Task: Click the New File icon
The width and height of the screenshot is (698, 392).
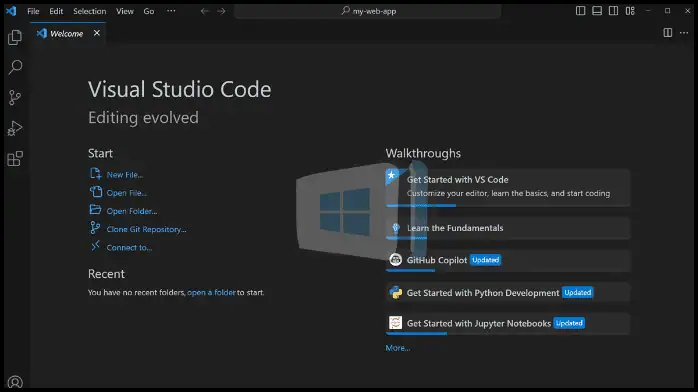Action: coord(95,174)
